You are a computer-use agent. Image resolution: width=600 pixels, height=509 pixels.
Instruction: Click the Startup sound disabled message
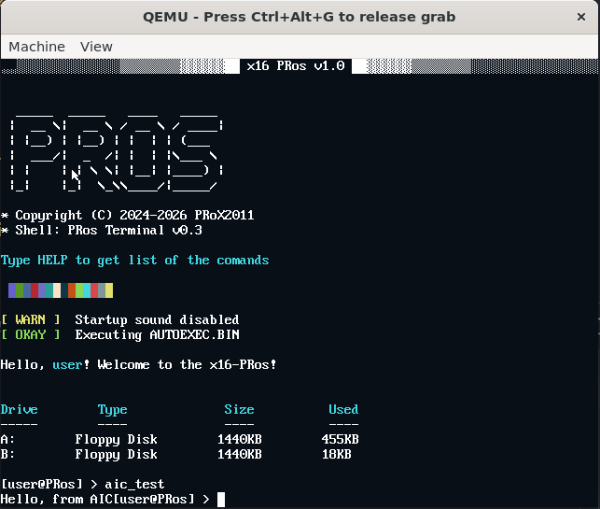[x=157, y=320]
